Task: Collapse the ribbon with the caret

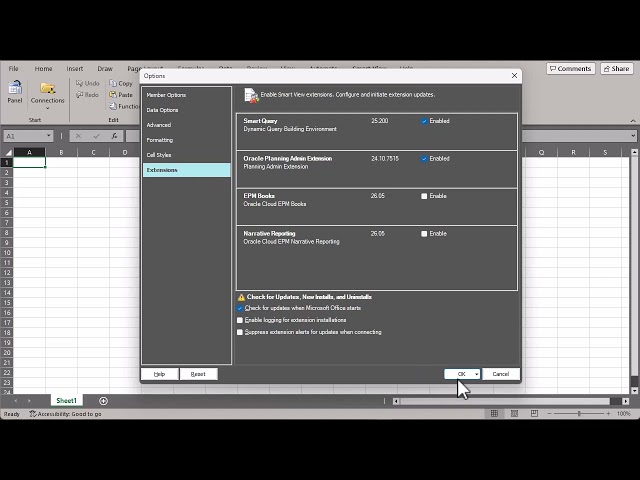Action: (633, 120)
